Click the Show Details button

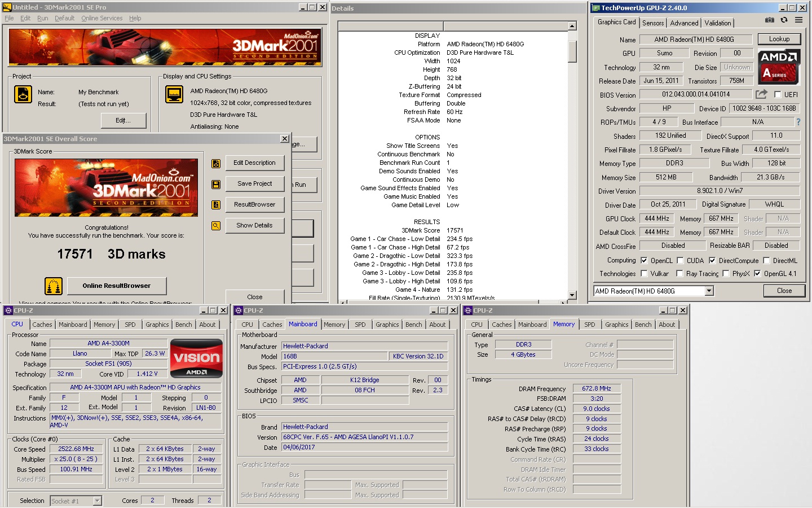coord(255,226)
